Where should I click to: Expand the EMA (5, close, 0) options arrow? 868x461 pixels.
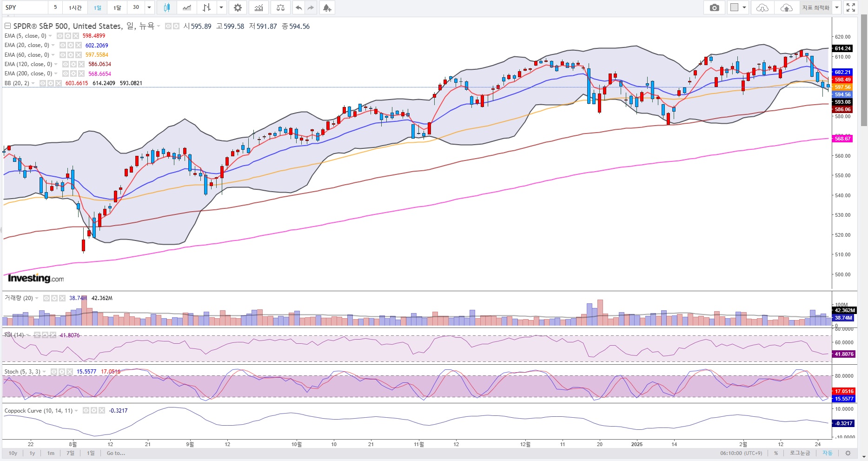[50, 36]
